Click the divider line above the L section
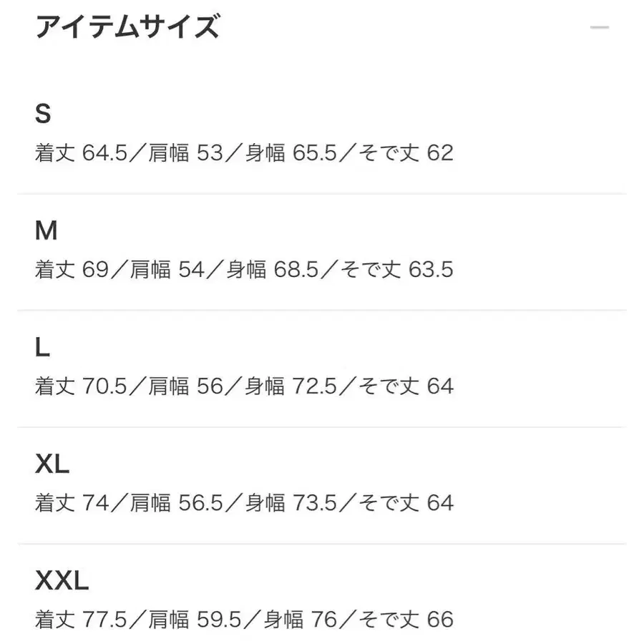The width and height of the screenshot is (644, 644). pos(322,311)
